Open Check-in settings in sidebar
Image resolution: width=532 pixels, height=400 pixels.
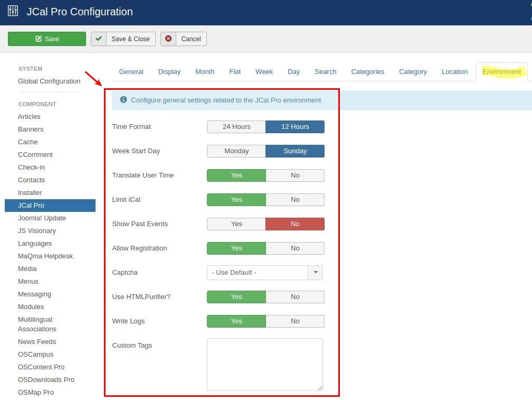coord(31,168)
